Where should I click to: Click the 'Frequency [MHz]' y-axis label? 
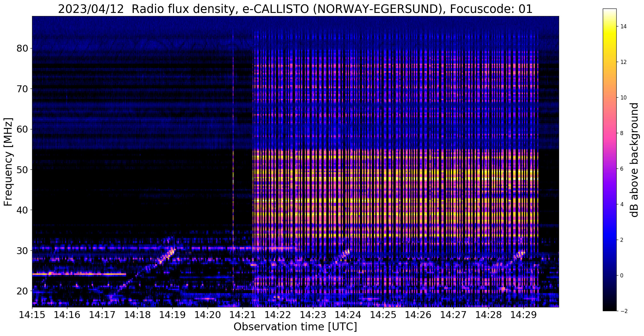coord(8,162)
